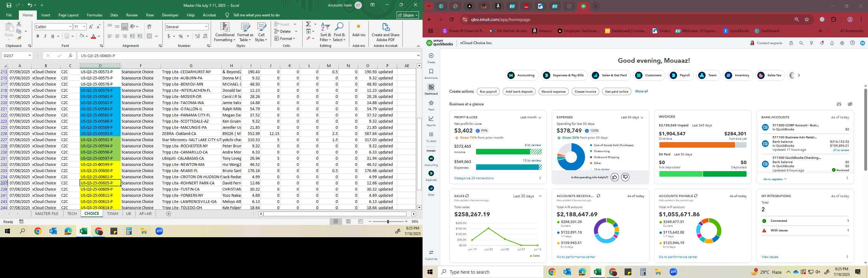Click Wrap Text icon in Excel ribbon

pos(149,27)
